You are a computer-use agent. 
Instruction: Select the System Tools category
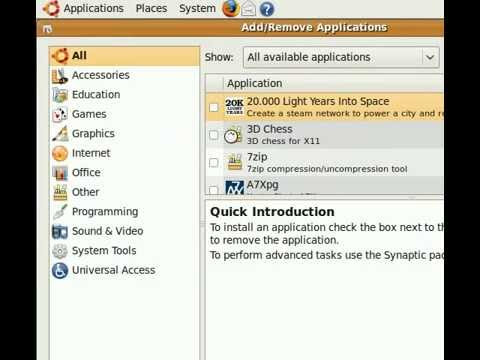coord(124,251)
